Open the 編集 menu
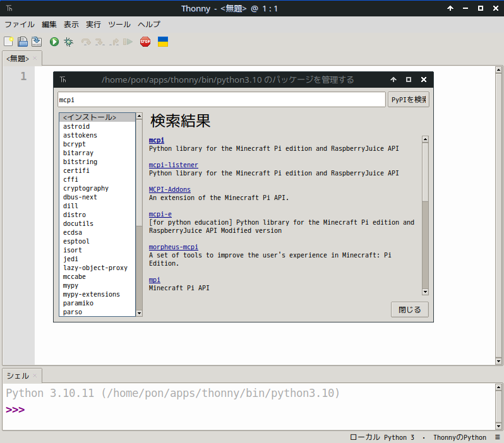504x443 pixels. click(49, 25)
